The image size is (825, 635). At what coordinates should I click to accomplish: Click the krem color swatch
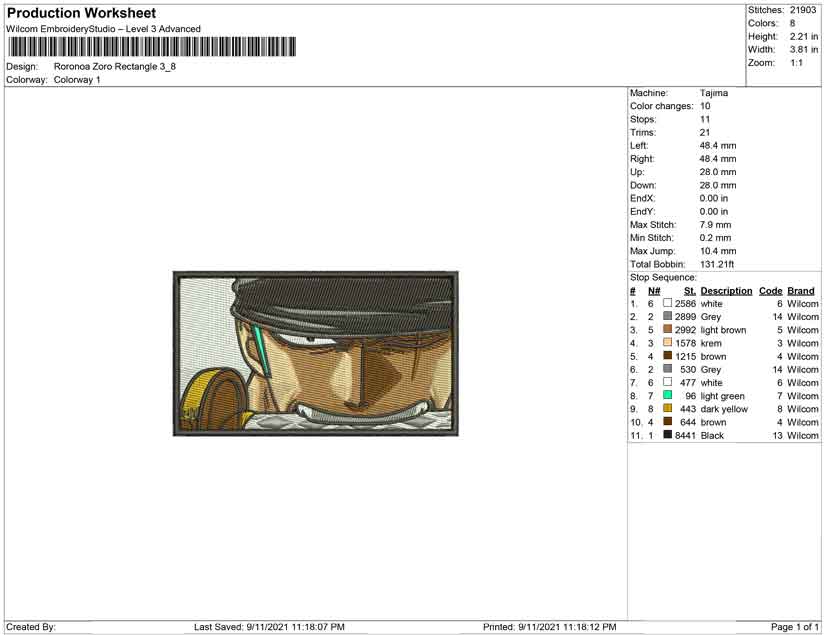(667, 342)
